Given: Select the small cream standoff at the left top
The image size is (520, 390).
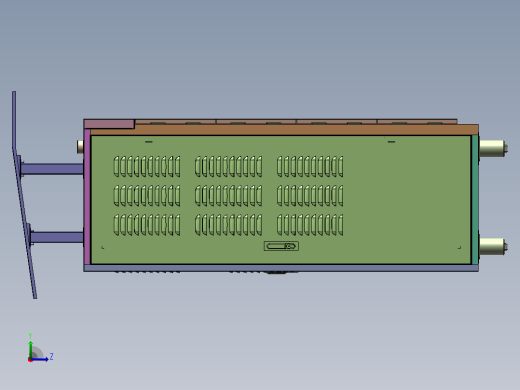Looking at the screenshot, I should click(80, 147).
